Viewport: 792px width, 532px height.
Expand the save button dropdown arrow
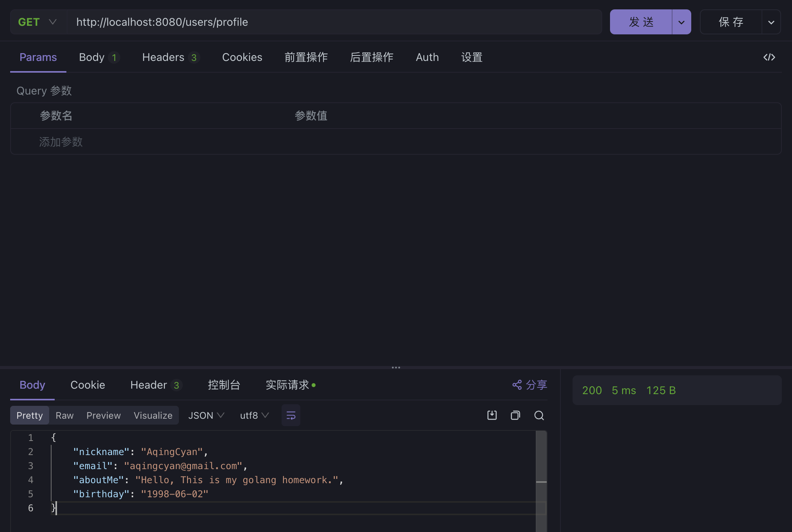pyautogui.click(x=771, y=22)
